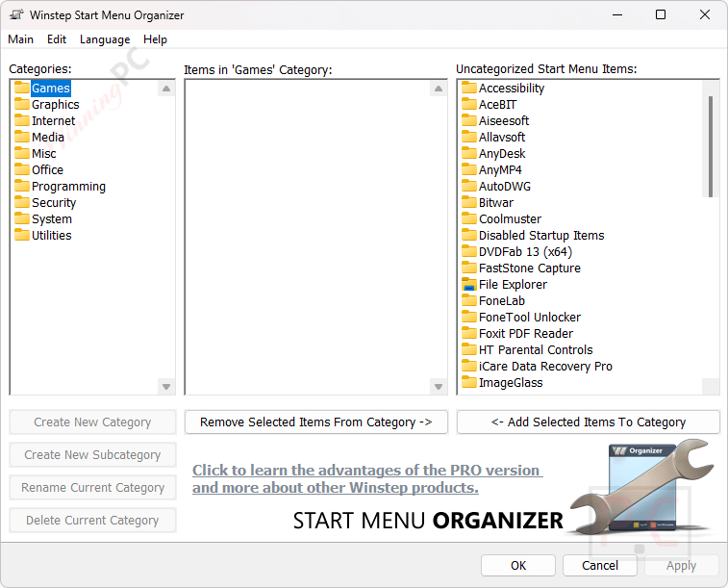728x588 pixels.
Task: Click Create New Category button
Action: point(92,422)
